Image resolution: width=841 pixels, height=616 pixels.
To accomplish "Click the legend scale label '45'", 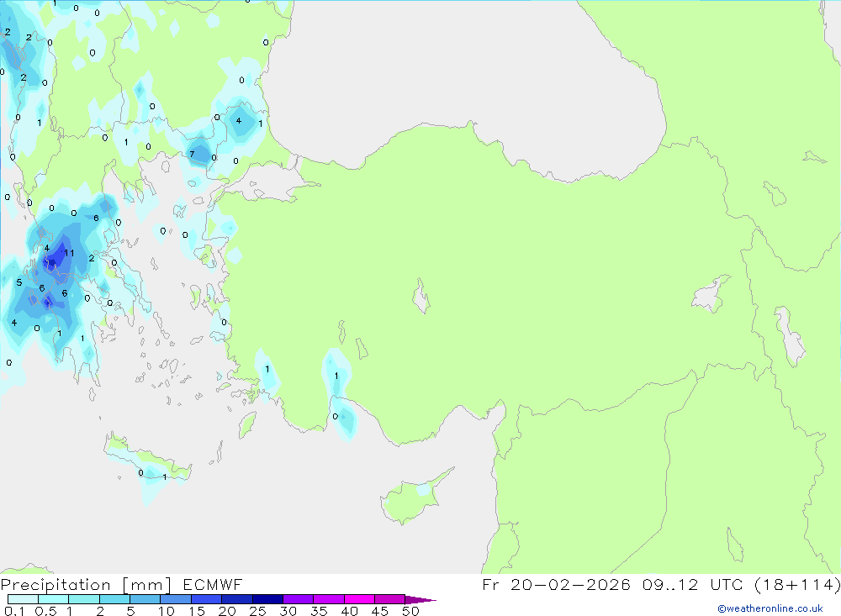I will 380,611.
